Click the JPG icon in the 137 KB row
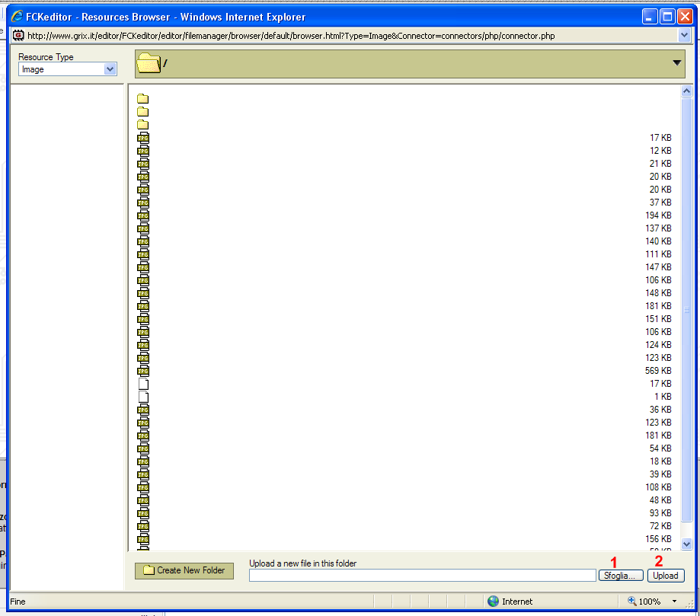The height and width of the screenshot is (616, 700). (143, 228)
